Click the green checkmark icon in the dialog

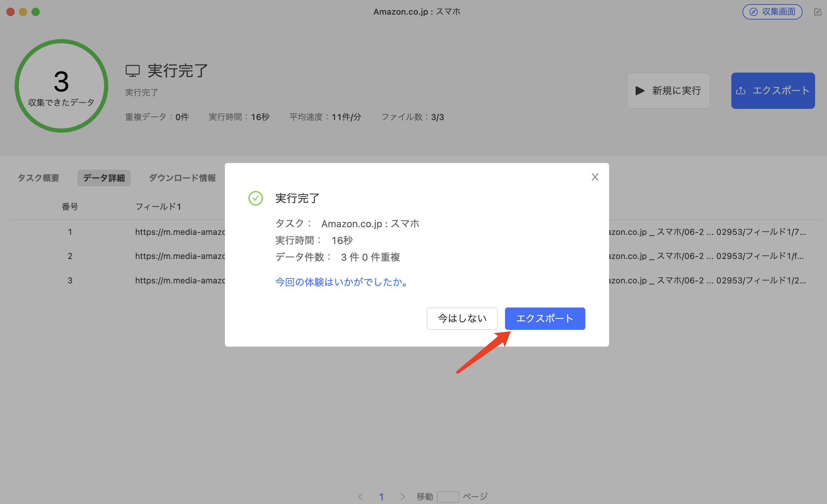coord(255,198)
